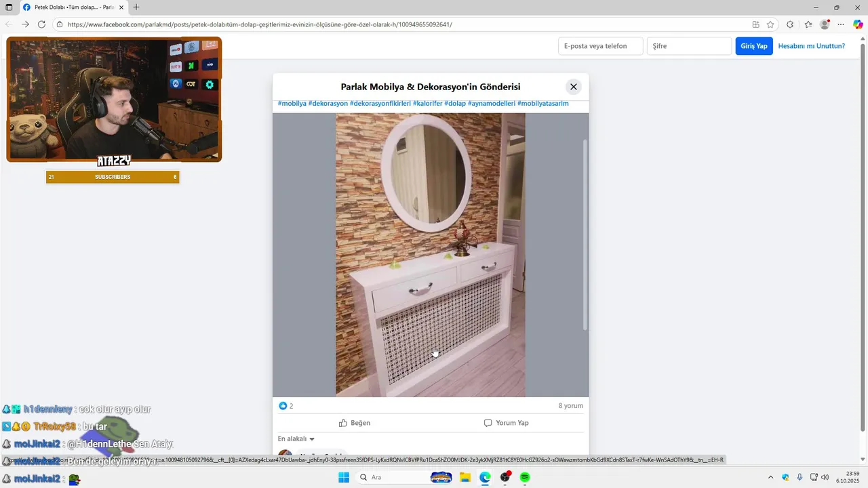Click the reaction count 2
The width and height of the screenshot is (868, 488).
tap(292, 406)
